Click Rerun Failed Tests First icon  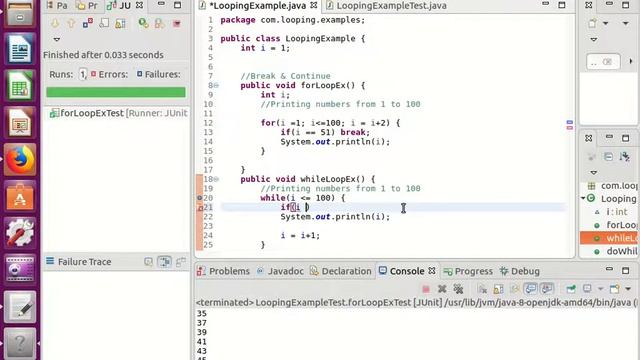160,24
